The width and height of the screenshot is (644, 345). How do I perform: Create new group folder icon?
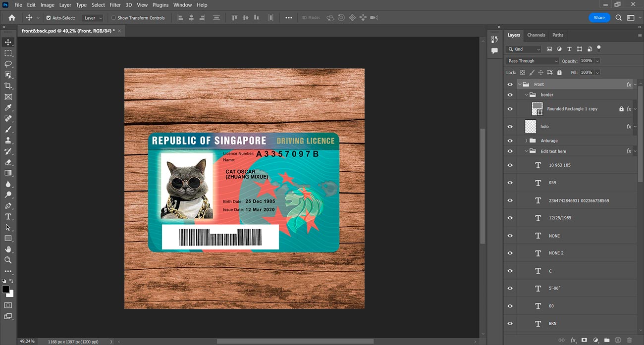point(607,340)
